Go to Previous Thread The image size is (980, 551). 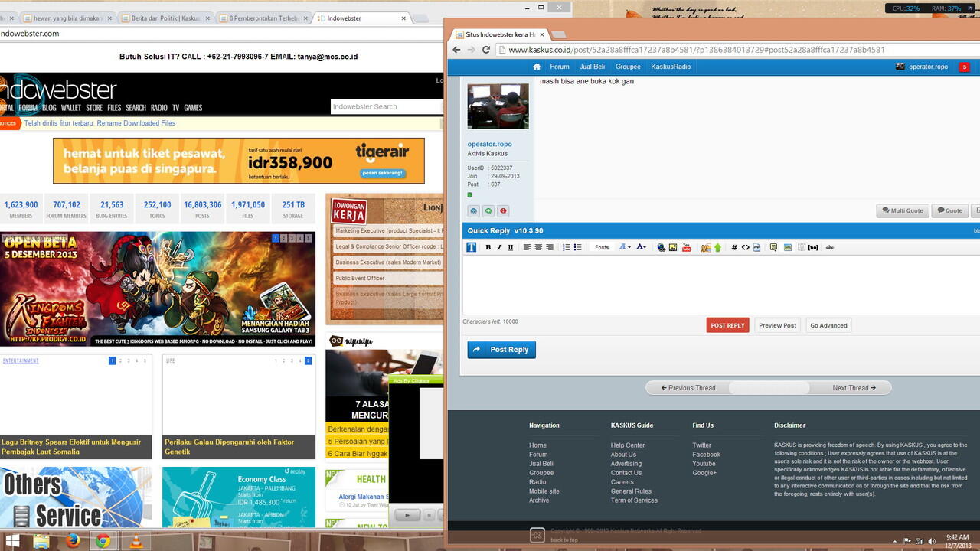[x=688, y=388]
